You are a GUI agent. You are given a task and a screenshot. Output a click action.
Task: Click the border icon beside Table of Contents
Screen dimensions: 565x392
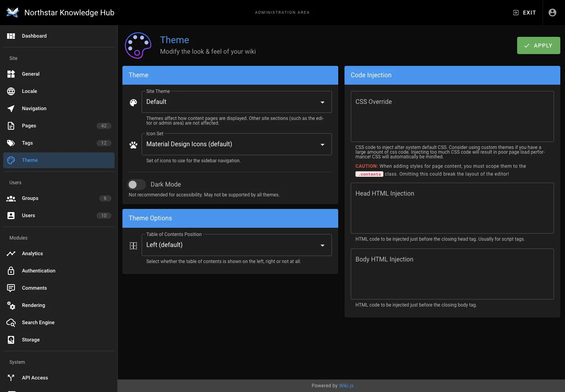coord(133,246)
